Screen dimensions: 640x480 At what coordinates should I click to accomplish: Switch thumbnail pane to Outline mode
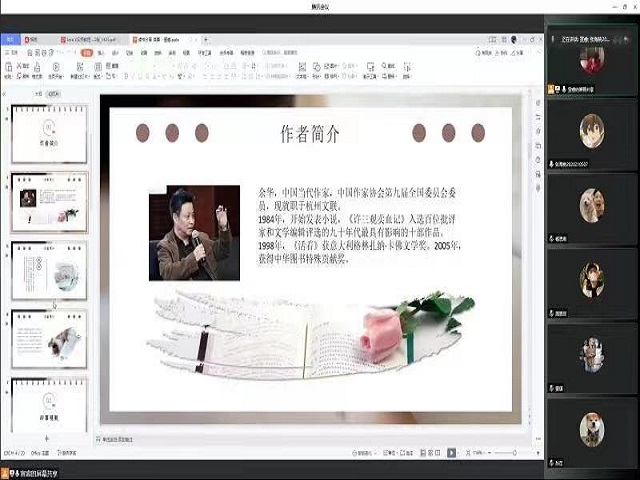coord(38,94)
